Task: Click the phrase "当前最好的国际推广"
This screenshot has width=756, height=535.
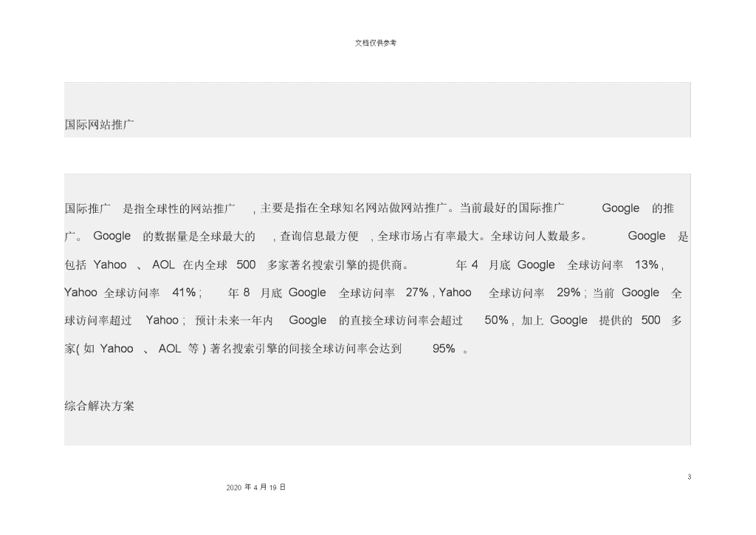Action: (512, 208)
